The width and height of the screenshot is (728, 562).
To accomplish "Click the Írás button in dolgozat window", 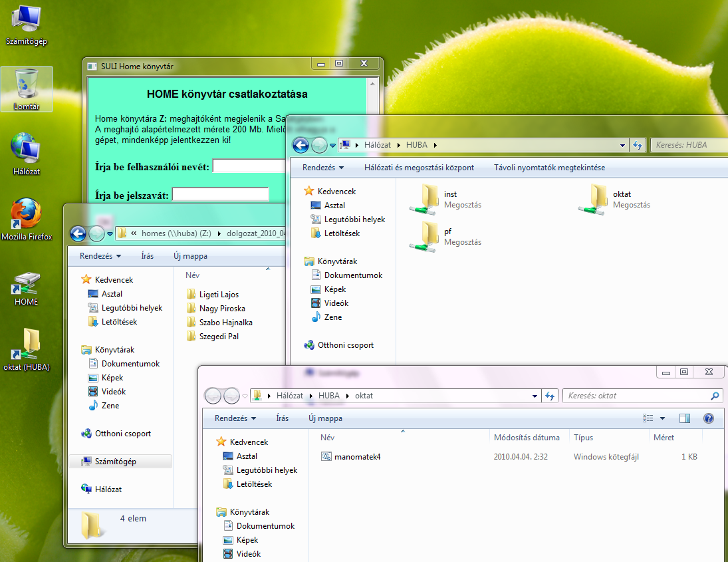I will 148,256.
